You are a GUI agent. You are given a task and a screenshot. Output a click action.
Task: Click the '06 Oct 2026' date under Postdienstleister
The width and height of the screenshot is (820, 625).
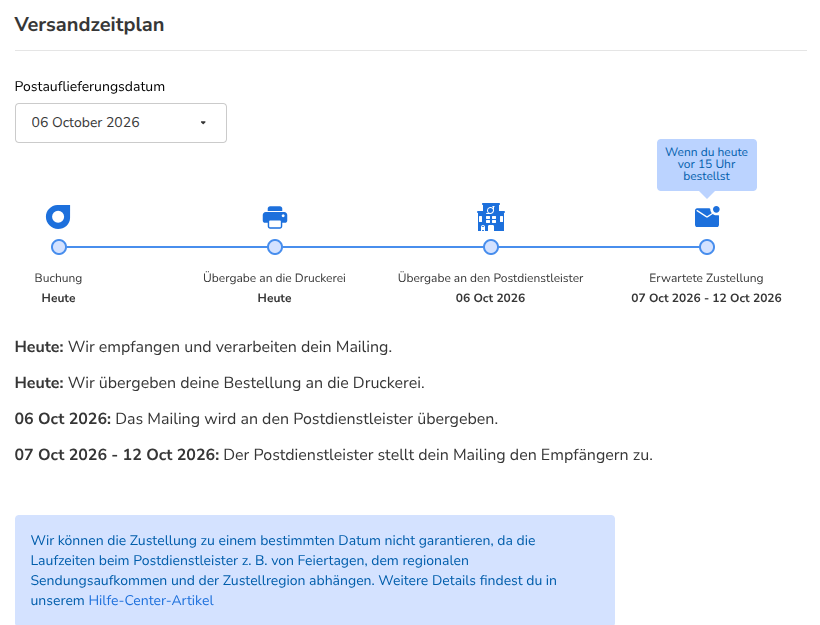(x=491, y=298)
